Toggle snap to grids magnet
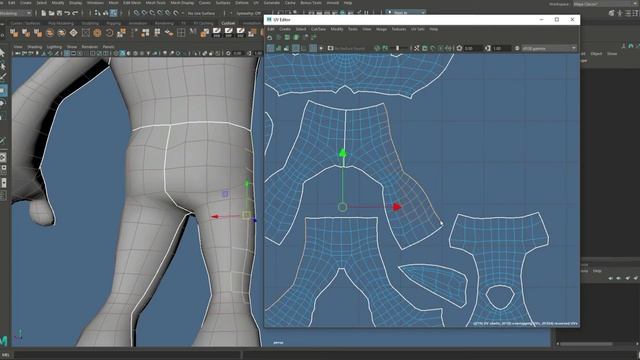The height and width of the screenshot is (360, 640). [x=136, y=13]
